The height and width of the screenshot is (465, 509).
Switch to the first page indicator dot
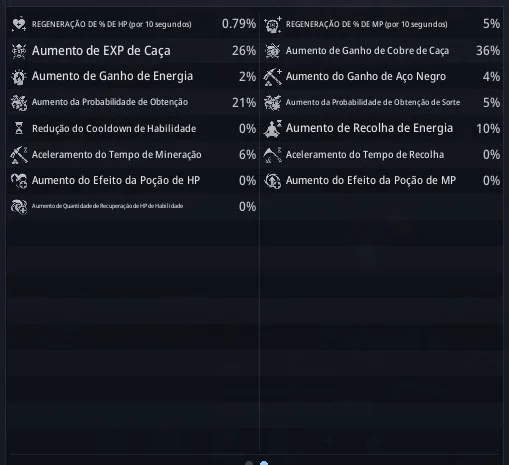click(249, 463)
